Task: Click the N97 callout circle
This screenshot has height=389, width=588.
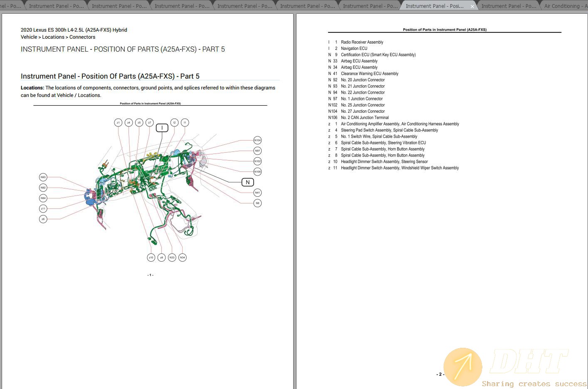Action: [x=257, y=151]
